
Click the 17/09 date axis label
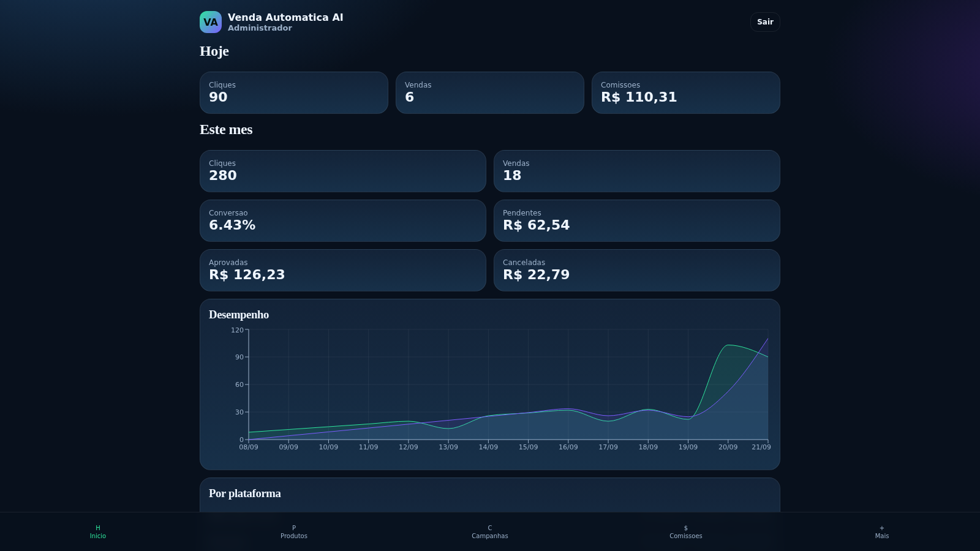(x=608, y=447)
